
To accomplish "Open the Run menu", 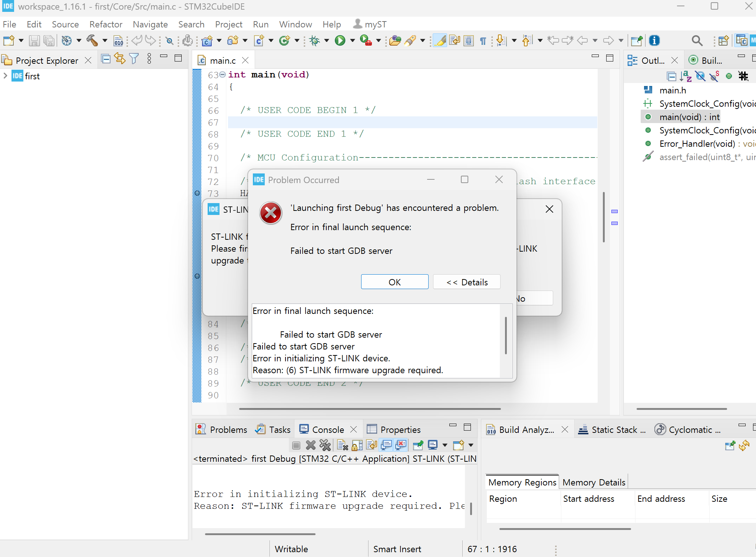I will (261, 24).
